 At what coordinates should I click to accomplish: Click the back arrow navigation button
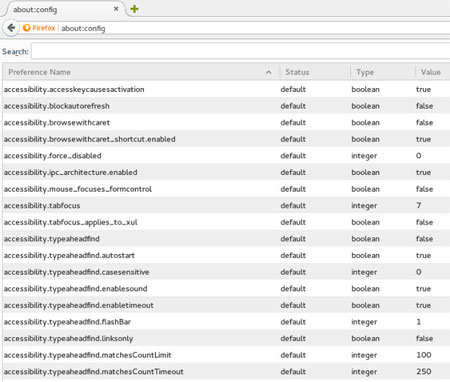click(12, 28)
